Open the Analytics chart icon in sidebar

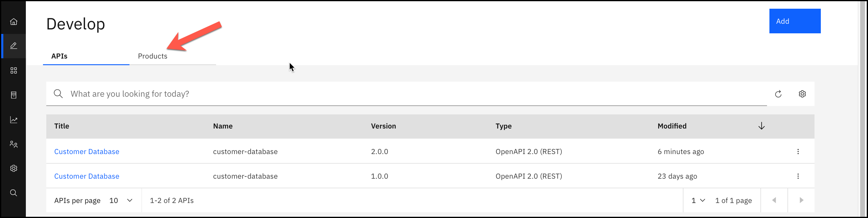(x=14, y=120)
